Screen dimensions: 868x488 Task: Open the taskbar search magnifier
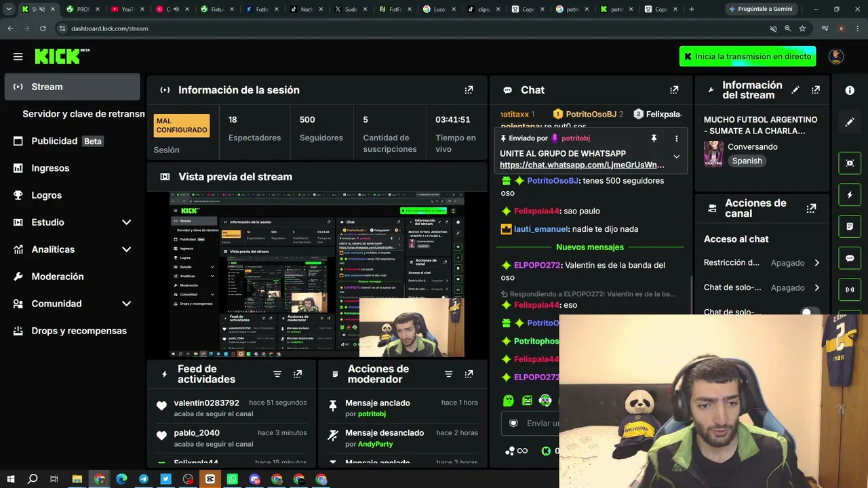[33, 479]
